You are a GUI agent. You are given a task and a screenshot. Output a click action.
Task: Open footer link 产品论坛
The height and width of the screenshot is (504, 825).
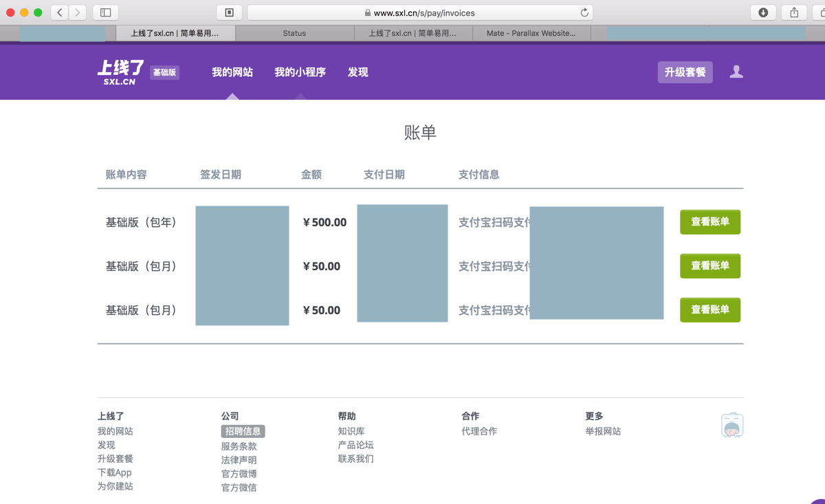[x=356, y=445]
